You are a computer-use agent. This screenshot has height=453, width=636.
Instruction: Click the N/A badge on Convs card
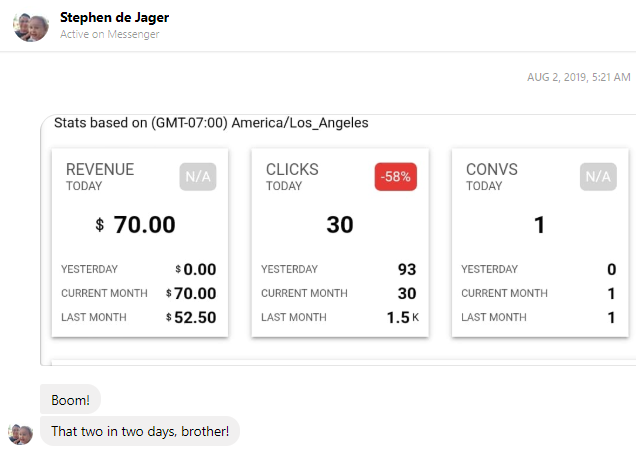(x=598, y=177)
